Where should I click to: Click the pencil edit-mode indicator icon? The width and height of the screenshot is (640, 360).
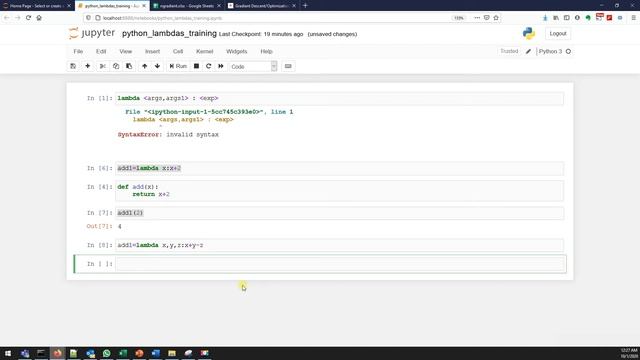click(528, 51)
